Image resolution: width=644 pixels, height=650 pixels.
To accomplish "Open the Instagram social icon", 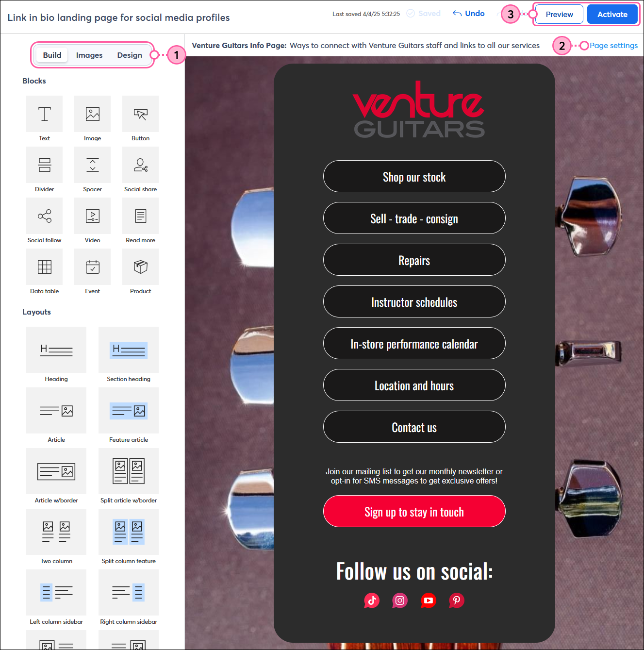I will tap(400, 600).
